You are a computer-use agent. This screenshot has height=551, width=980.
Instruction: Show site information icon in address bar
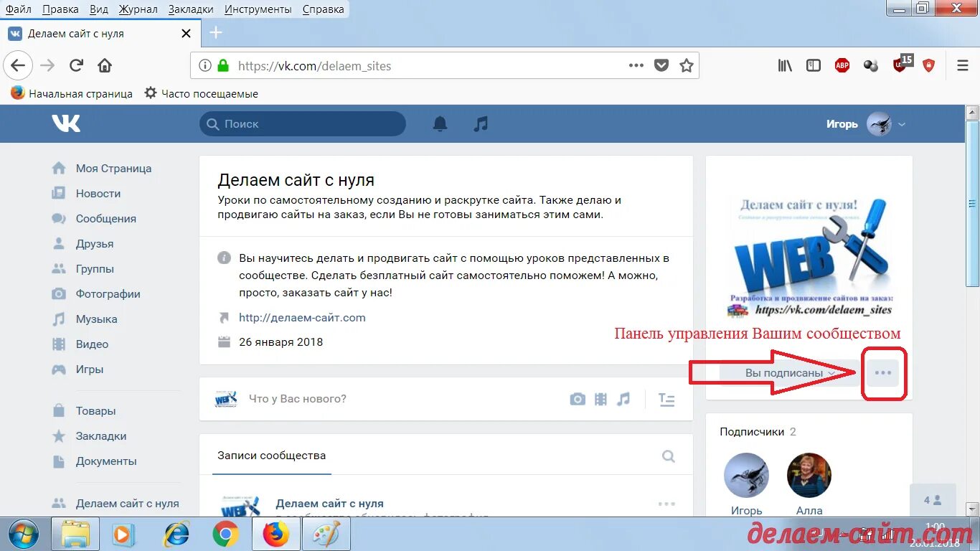(205, 65)
